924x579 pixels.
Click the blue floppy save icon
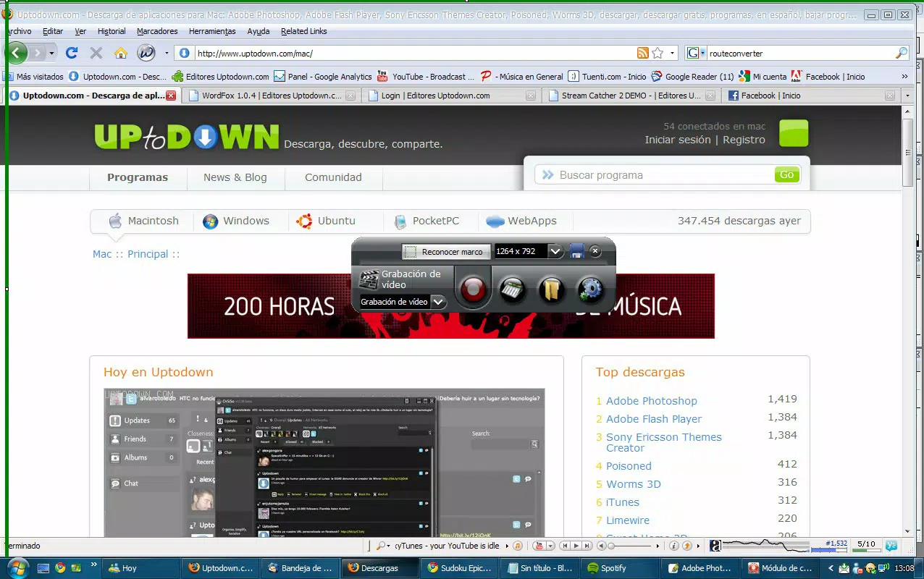tap(577, 251)
